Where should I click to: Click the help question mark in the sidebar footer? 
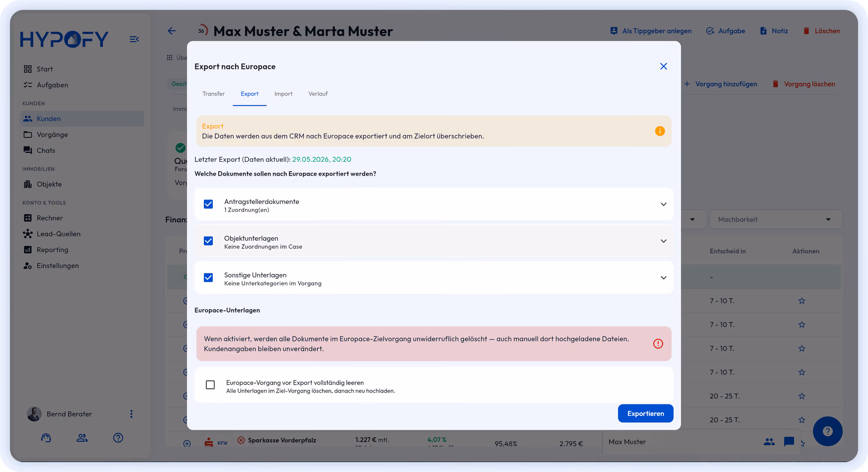(118, 438)
